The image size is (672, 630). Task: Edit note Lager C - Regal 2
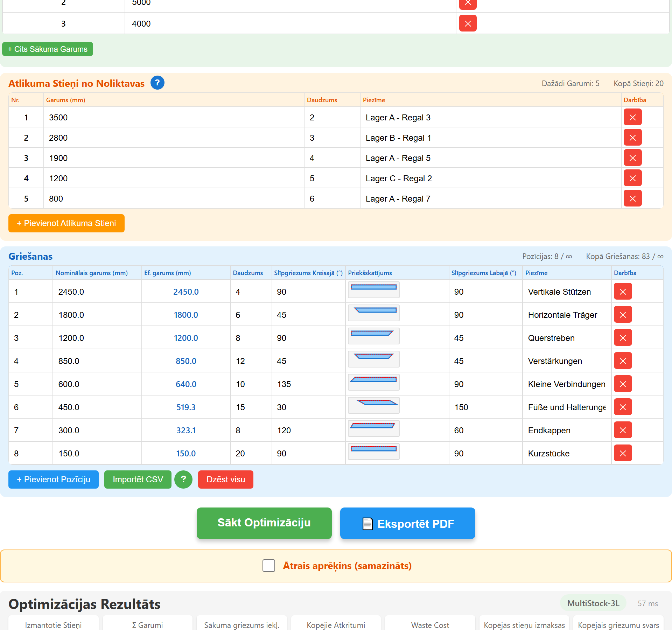point(491,178)
